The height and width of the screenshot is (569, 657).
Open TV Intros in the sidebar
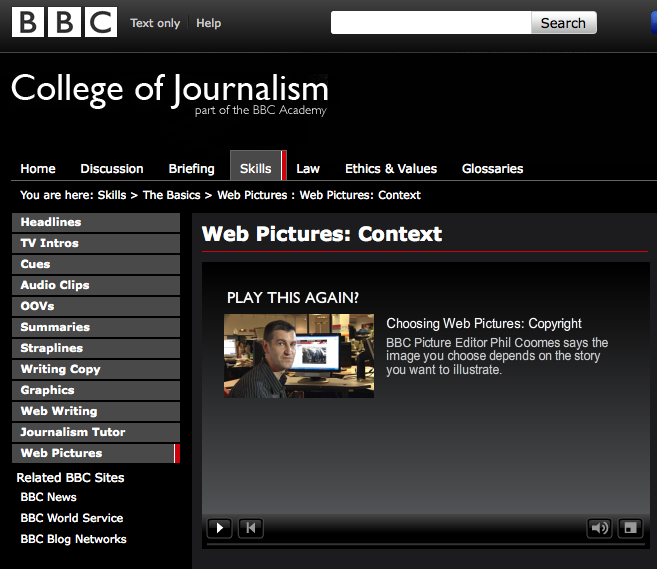click(96, 243)
